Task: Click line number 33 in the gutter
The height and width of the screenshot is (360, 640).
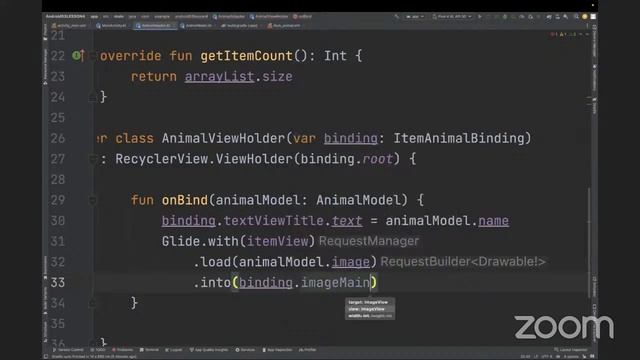Action: point(58,282)
